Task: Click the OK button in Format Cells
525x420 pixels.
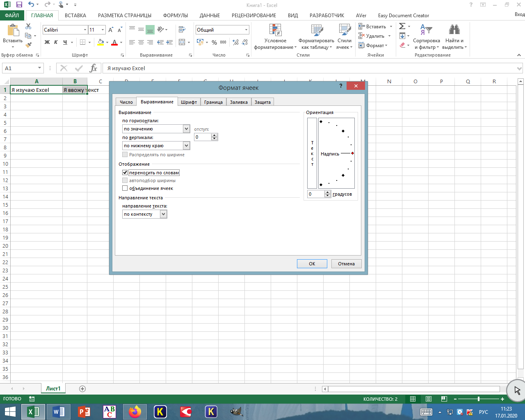Action: coord(312,264)
